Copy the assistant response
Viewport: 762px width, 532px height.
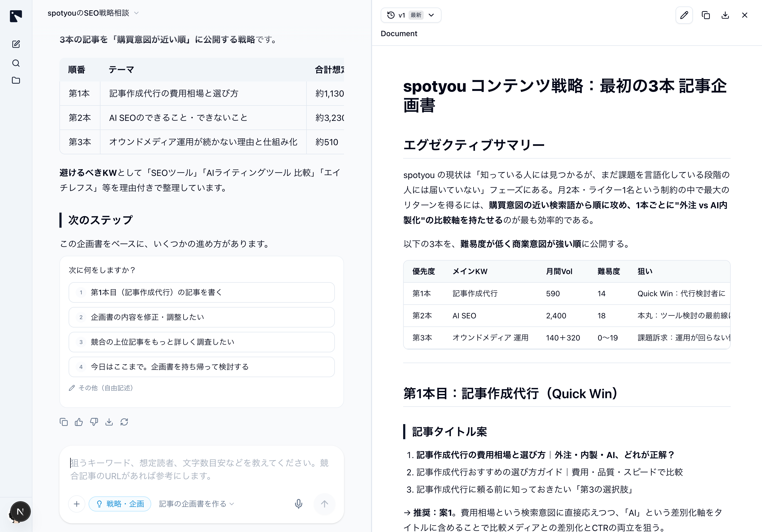(x=64, y=422)
